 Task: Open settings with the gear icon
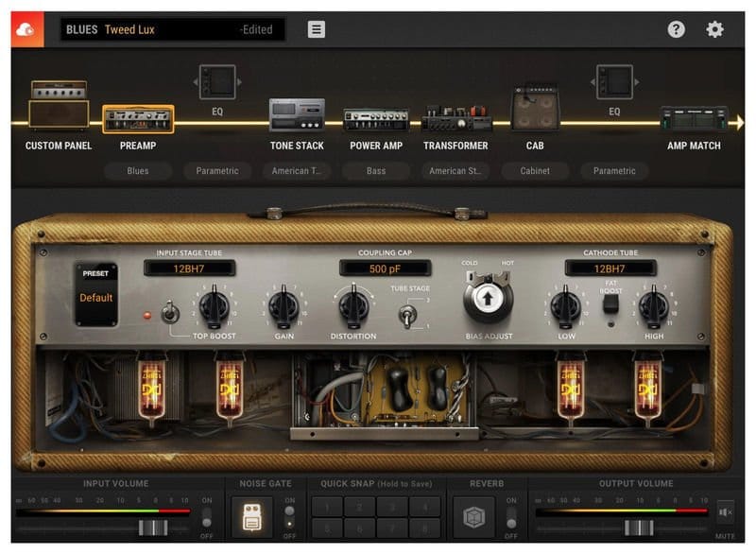(x=715, y=29)
